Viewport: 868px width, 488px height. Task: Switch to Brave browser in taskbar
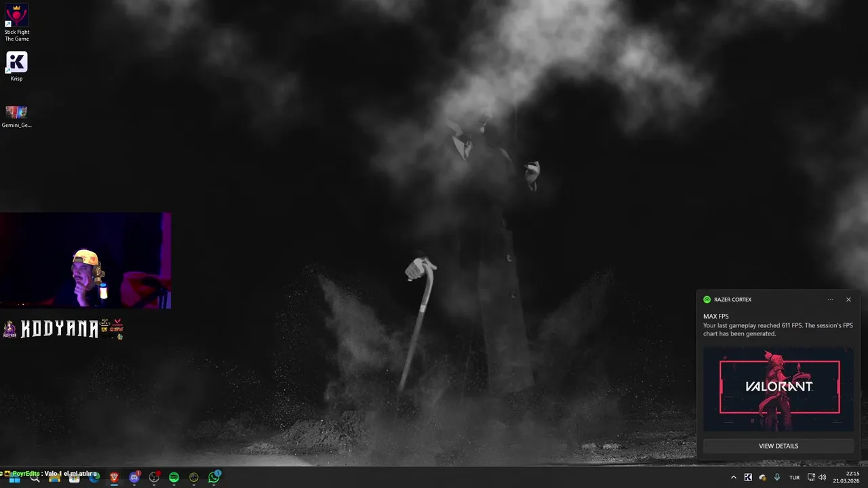tap(114, 478)
